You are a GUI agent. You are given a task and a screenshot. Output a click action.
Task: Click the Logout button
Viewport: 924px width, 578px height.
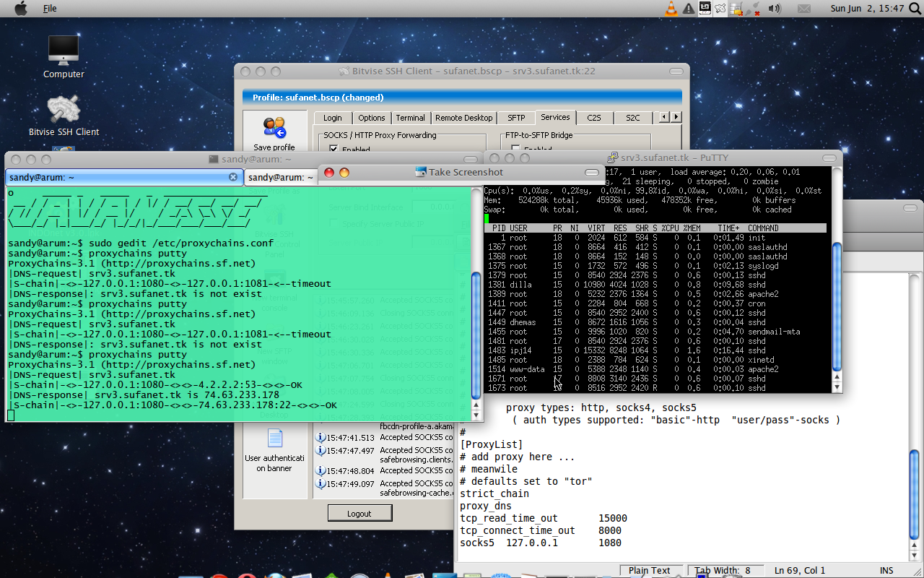(359, 514)
